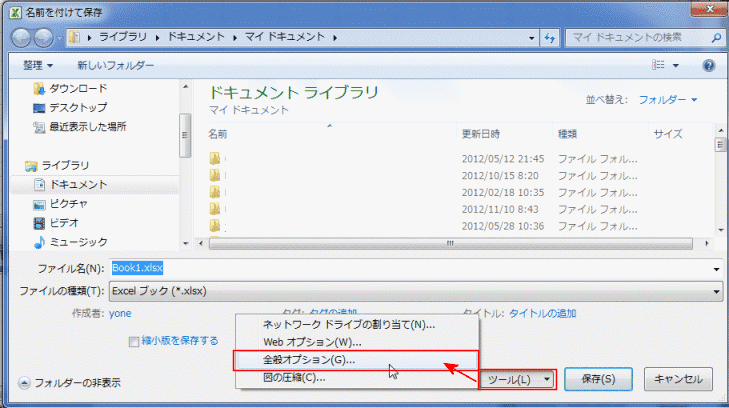Viewport: 729px width, 408px height.
Task: Click the Forward navigation arrow button
Action: pos(44,37)
